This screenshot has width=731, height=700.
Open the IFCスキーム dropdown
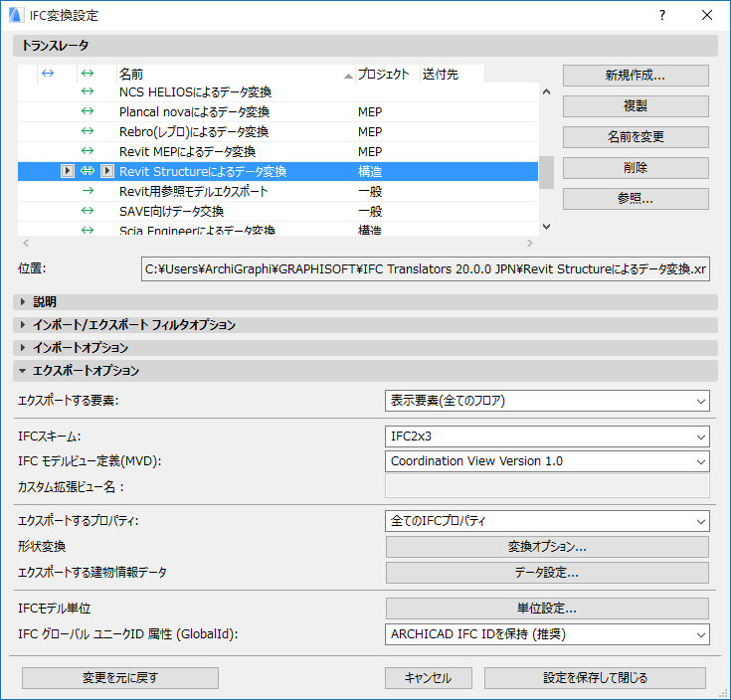pos(547,437)
